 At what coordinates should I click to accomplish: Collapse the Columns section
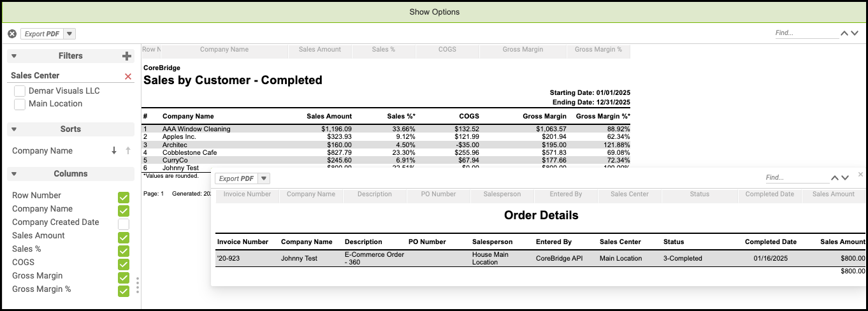click(13, 174)
